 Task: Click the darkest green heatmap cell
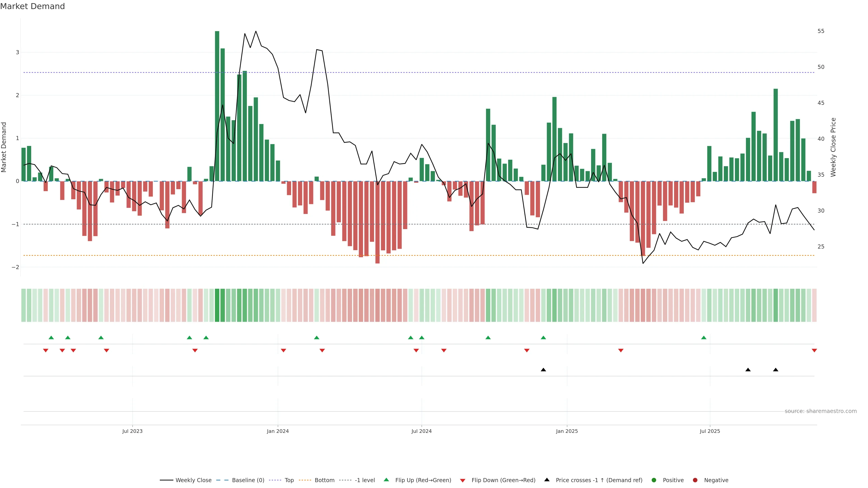pyautogui.click(x=217, y=305)
